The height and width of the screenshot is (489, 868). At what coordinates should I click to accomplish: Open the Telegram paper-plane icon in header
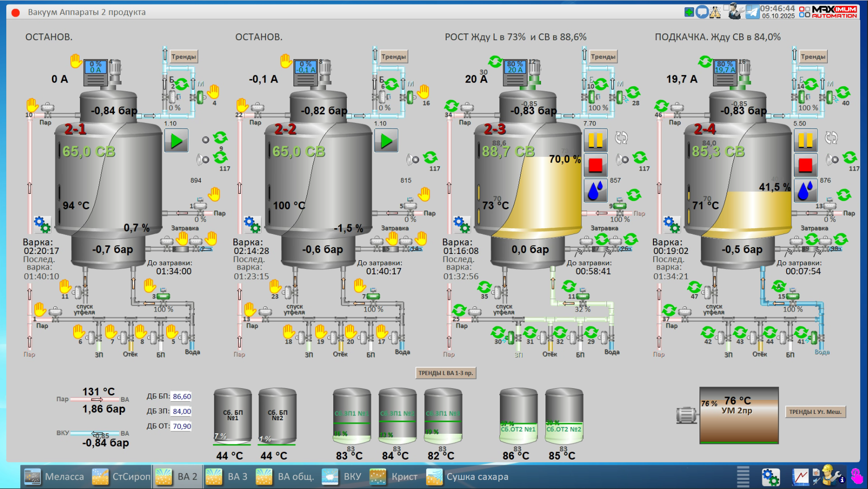(x=752, y=12)
